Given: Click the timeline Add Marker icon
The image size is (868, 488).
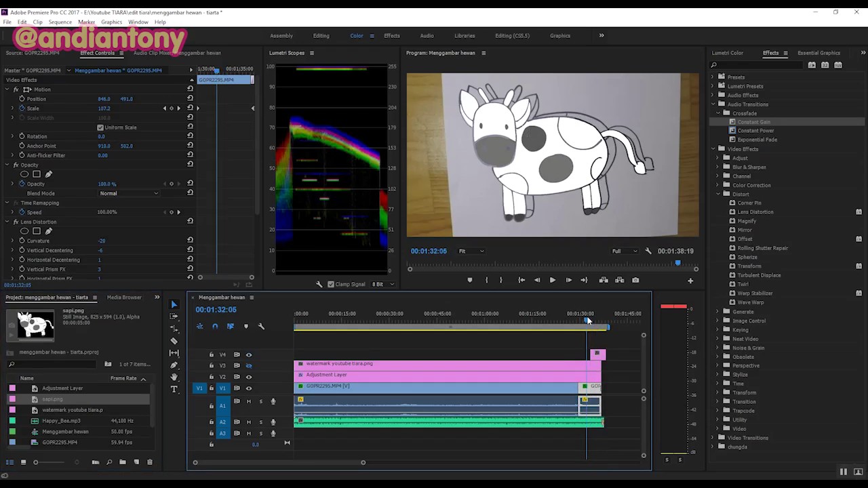Looking at the screenshot, I should coord(245,326).
